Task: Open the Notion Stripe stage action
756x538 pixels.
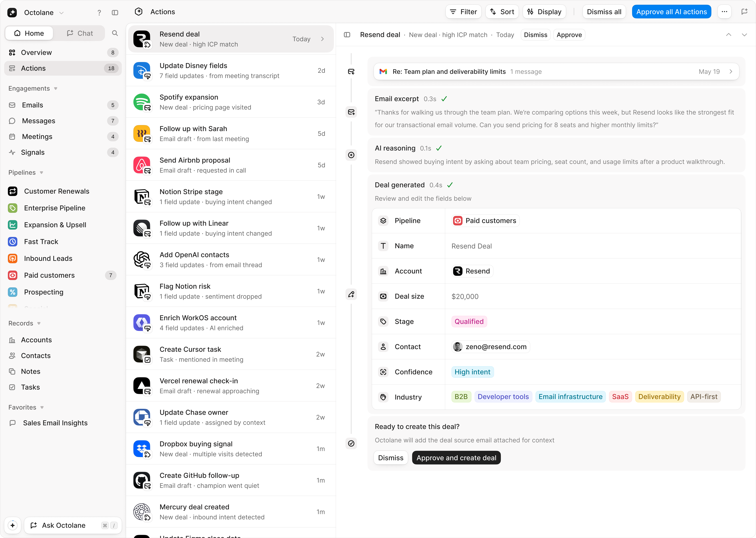Action: 231,196
